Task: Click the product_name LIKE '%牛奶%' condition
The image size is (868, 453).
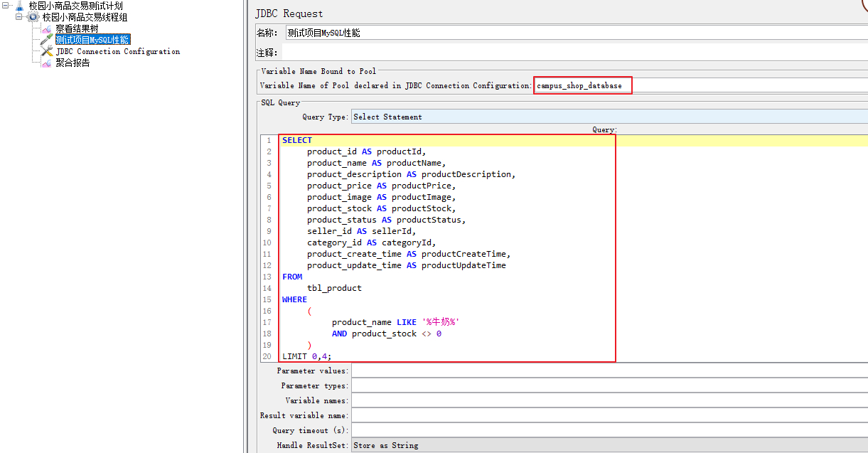Action: (396, 322)
